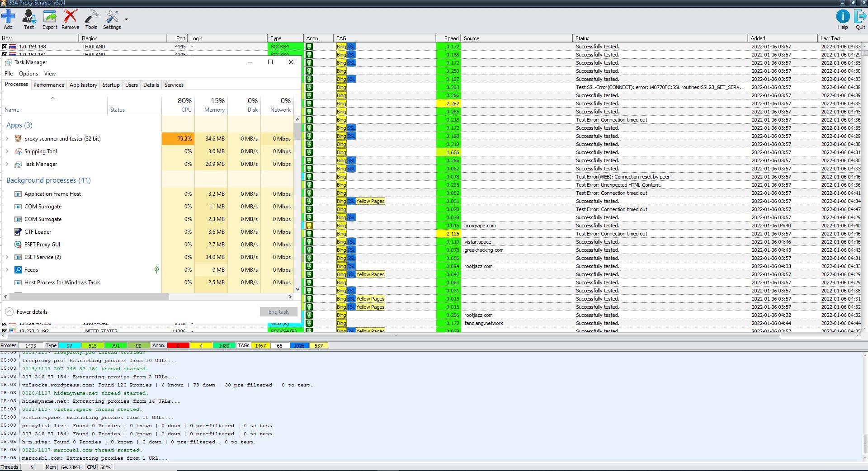The width and height of the screenshot is (868, 471).
Task: Select the vistar.space source row
Action: [x=477, y=242]
